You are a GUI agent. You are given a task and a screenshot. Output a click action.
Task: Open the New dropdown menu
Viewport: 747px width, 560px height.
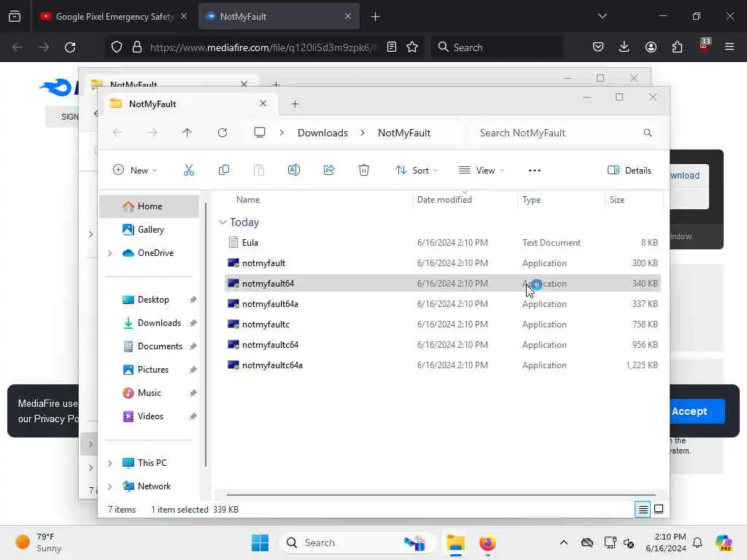click(x=135, y=171)
